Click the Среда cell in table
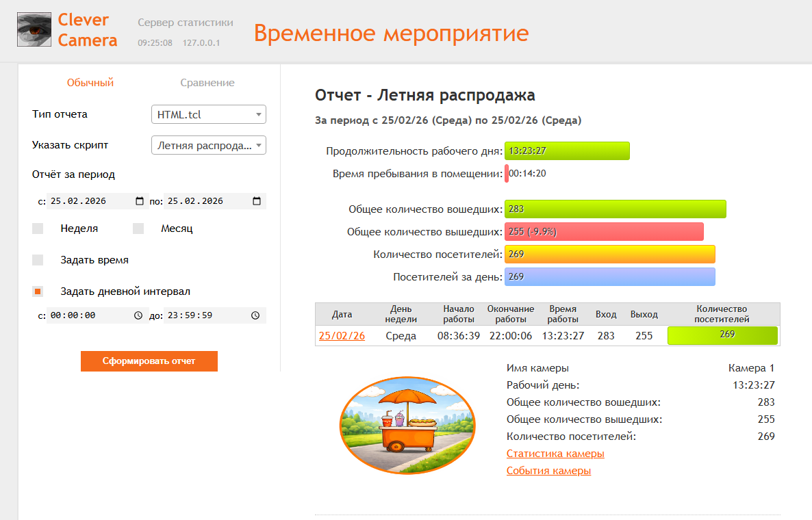This screenshot has height=520, width=812. tap(401, 336)
